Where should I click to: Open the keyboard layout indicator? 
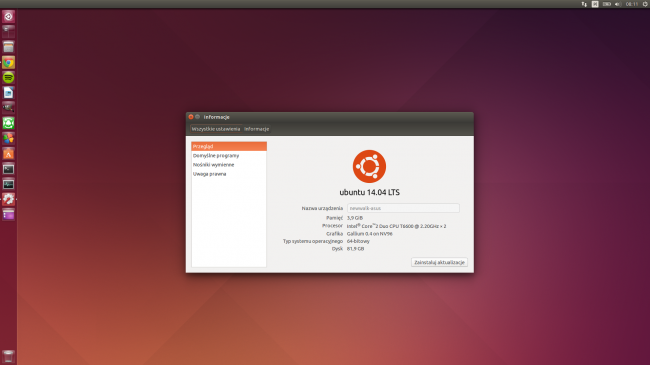[x=595, y=4]
